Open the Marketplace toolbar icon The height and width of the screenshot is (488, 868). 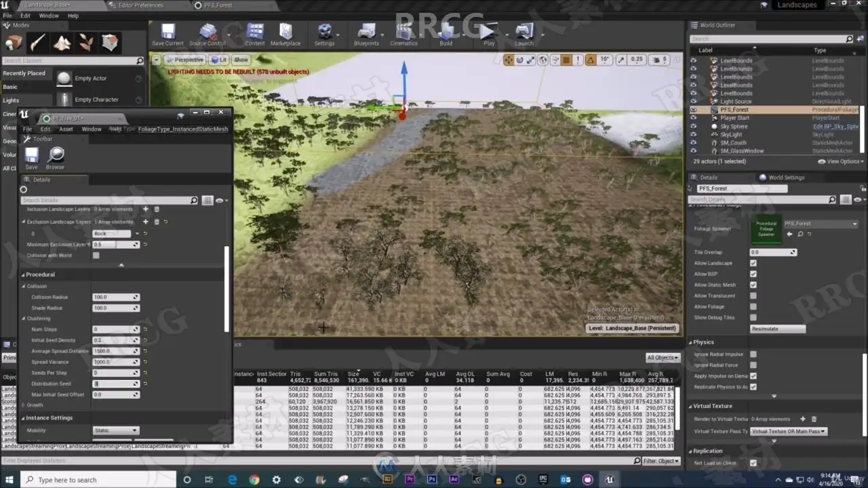[x=285, y=33]
